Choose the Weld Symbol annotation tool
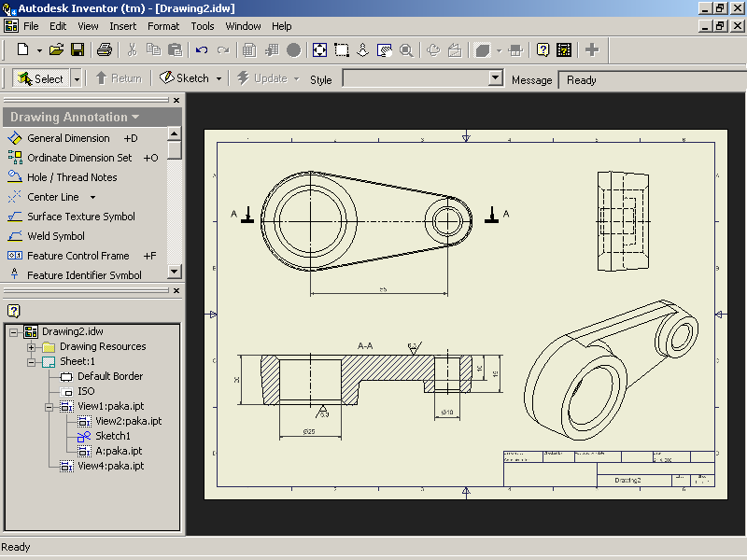Image resolution: width=747 pixels, height=560 pixels. pyautogui.click(x=55, y=236)
